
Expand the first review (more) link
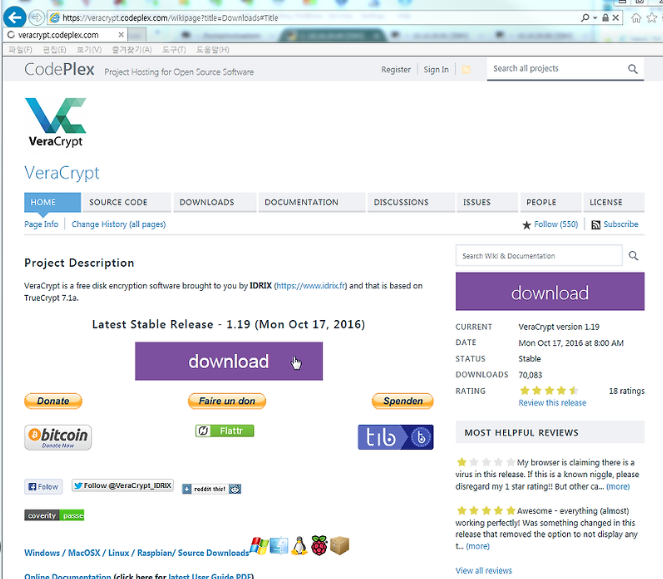pos(618,487)
